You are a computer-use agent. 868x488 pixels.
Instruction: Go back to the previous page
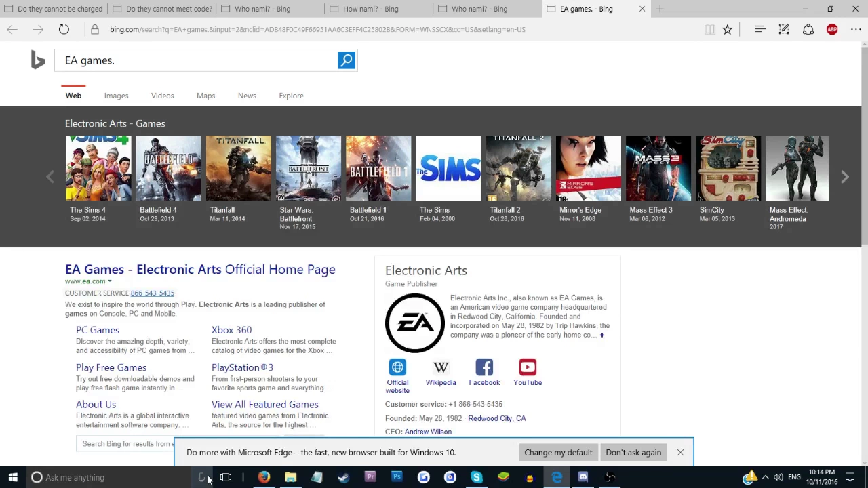12,29
